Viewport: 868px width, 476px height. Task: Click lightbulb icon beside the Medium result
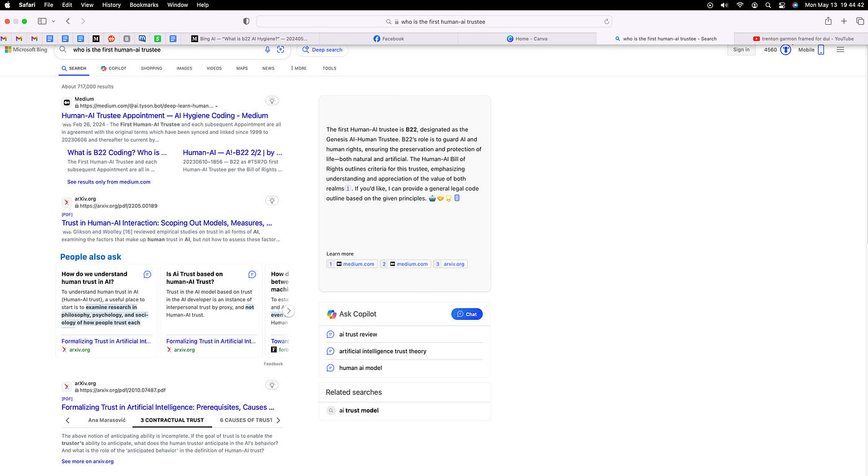click(x=272, y=100)
